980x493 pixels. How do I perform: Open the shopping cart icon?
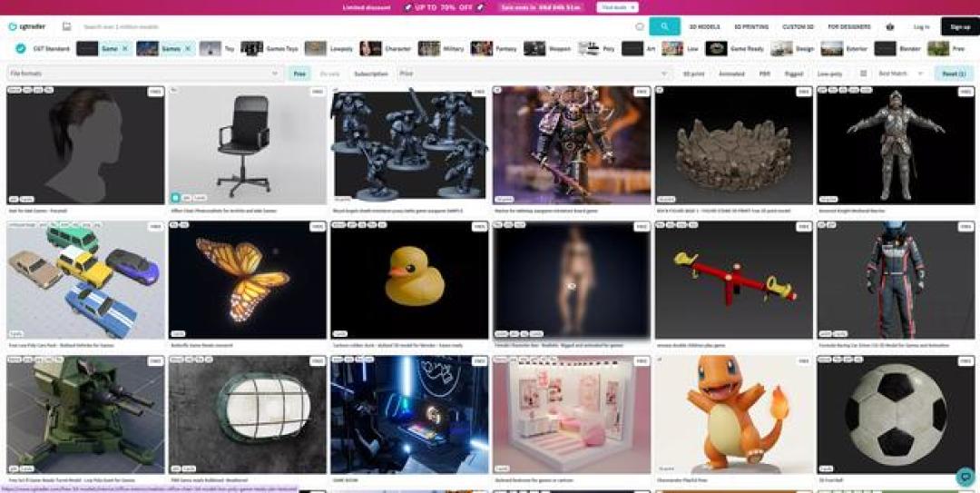890,27
